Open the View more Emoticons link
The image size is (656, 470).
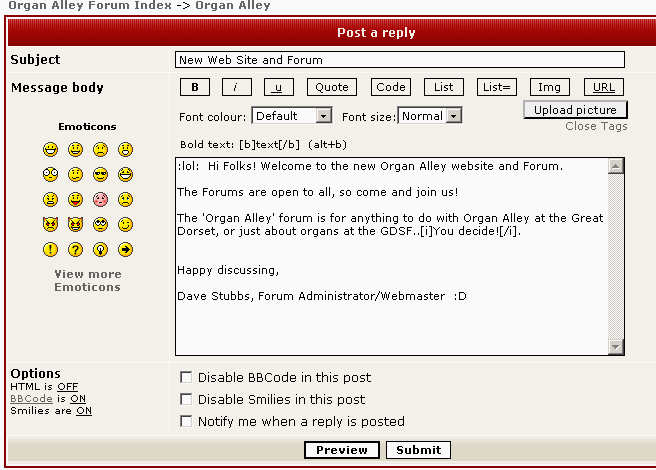[87, 281]
